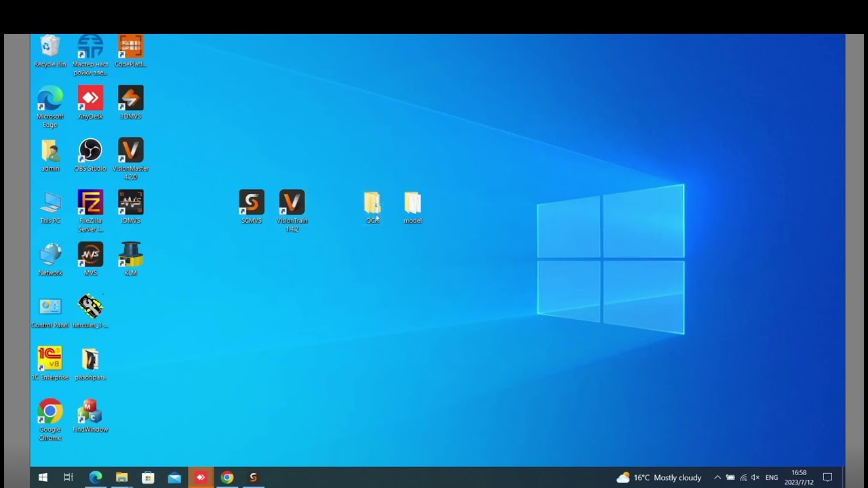Click the muted volume tray icon
The width and height of the screenshot is (868, 488).
click(755, 477)
